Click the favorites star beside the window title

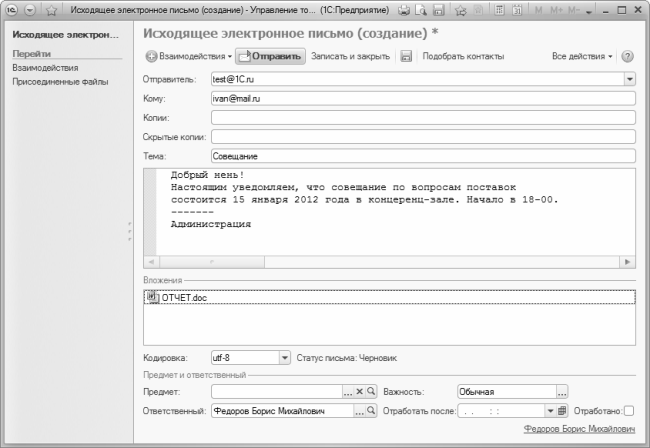[51, 10]
